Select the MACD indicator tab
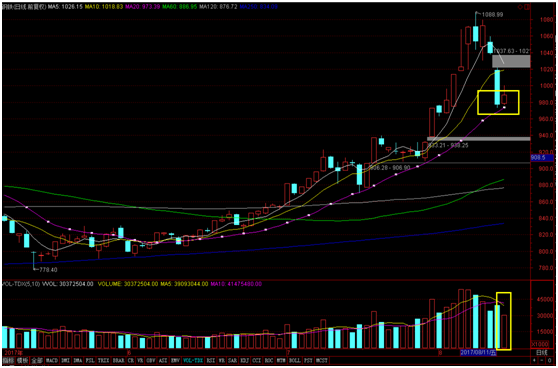This screenshot has width=558, height=368. tap(52, 360)
